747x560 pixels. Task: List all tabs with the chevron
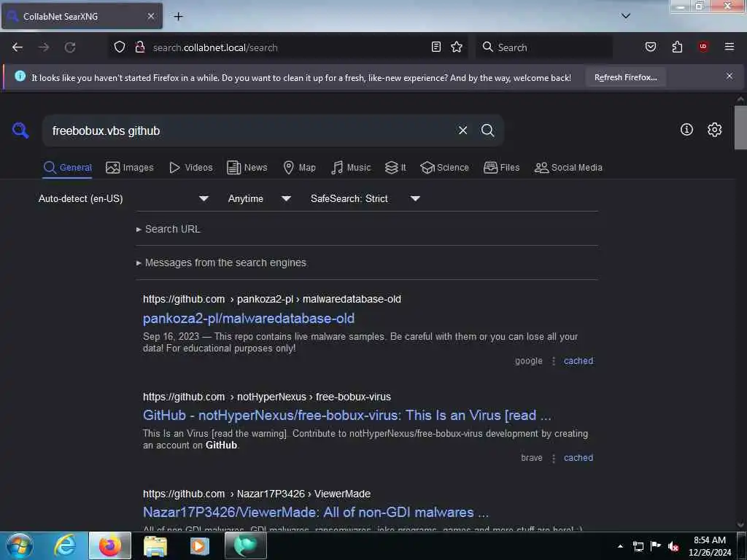(625, 16)
